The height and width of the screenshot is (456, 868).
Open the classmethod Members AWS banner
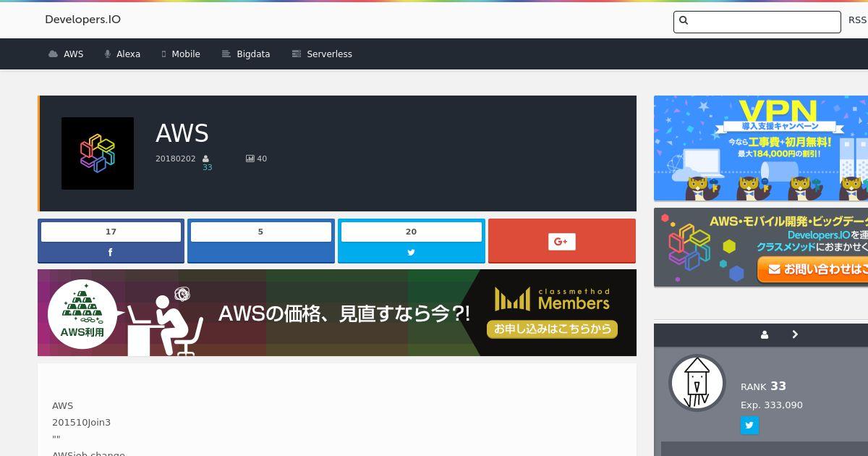337,313
